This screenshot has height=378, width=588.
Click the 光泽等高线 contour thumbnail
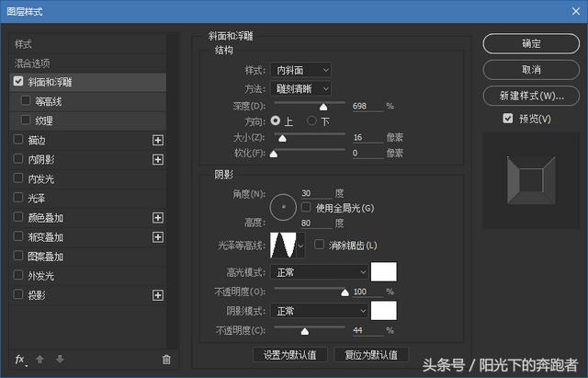pyautogui.click(x=283, y=246)
